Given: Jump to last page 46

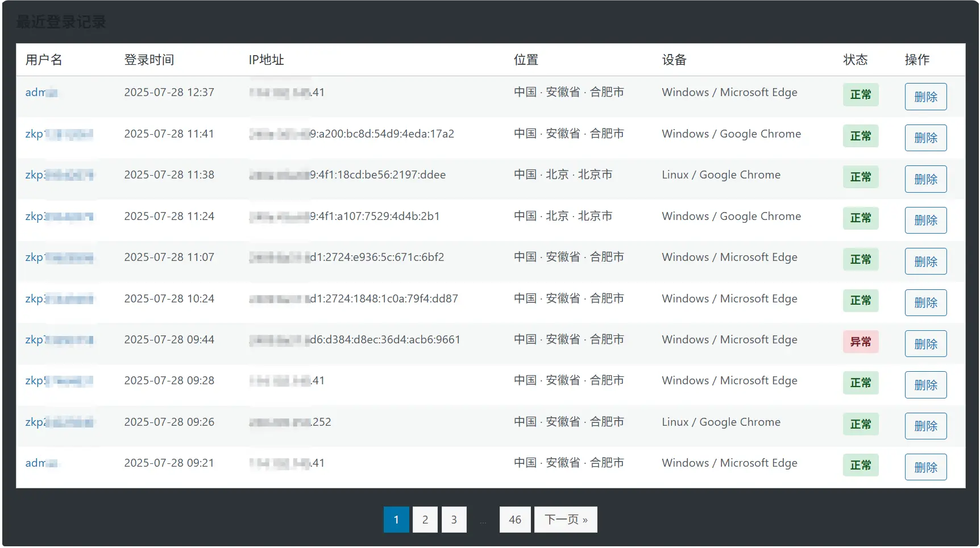Looking at the screenshot, I should 515,520.
